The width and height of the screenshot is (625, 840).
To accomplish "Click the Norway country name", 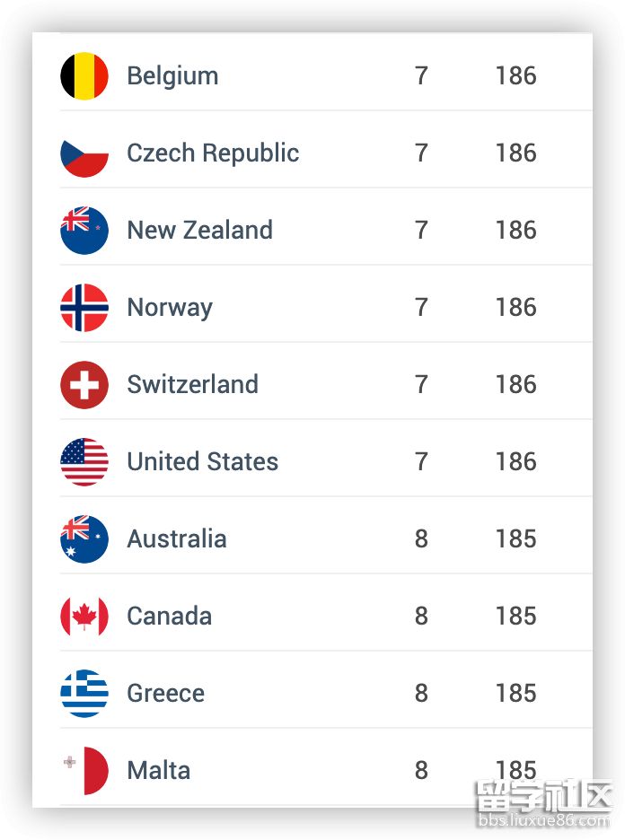I will tap(170, 308).
